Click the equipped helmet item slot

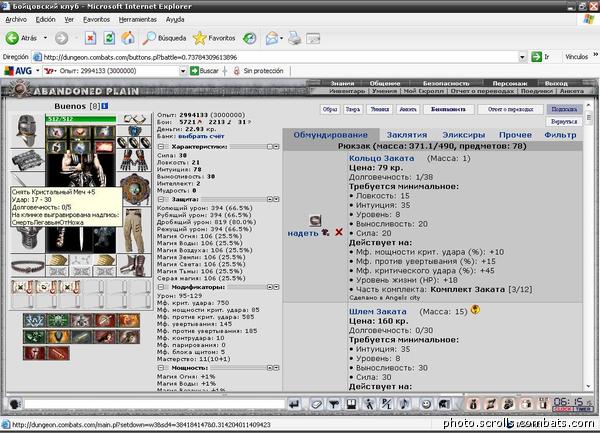click(x=27, y=130)
